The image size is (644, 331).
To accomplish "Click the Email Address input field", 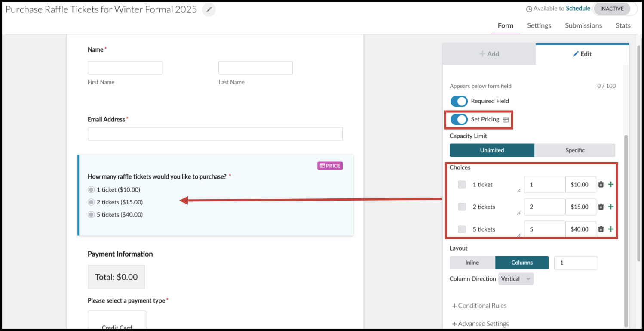I will pos(215,134).
